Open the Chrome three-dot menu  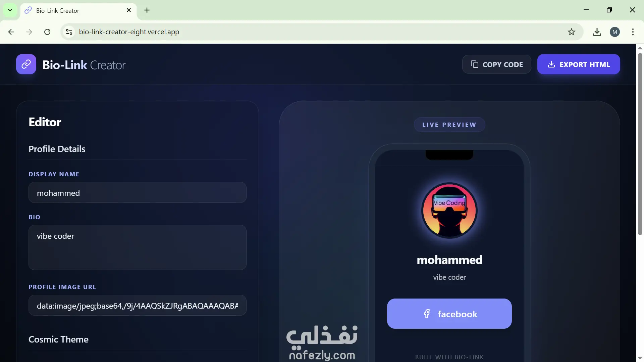tap(633, 32)
